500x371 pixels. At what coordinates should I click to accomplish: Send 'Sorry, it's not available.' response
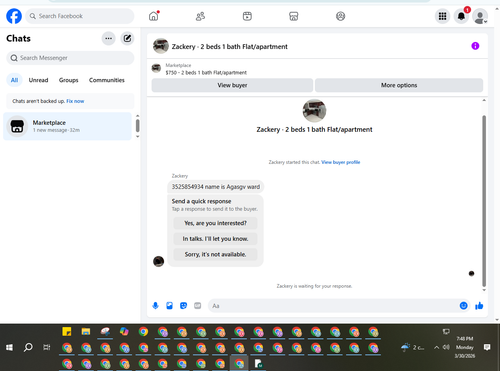point(215,254)
